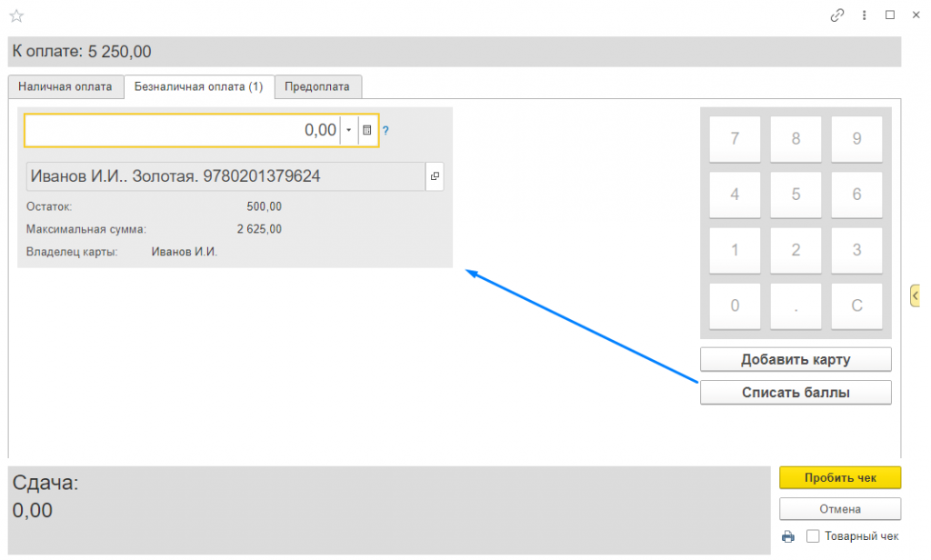Click the Остаток value 500,00

point(265,206)
